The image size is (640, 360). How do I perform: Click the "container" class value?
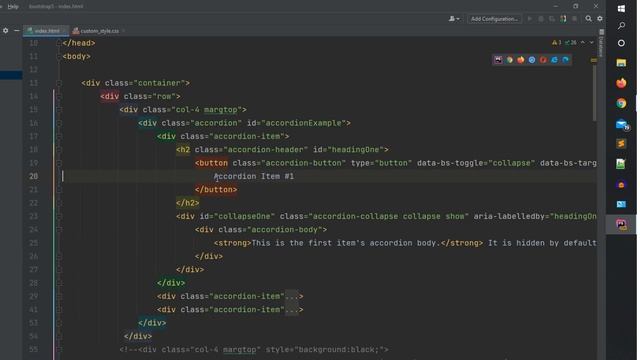[159, 83]
